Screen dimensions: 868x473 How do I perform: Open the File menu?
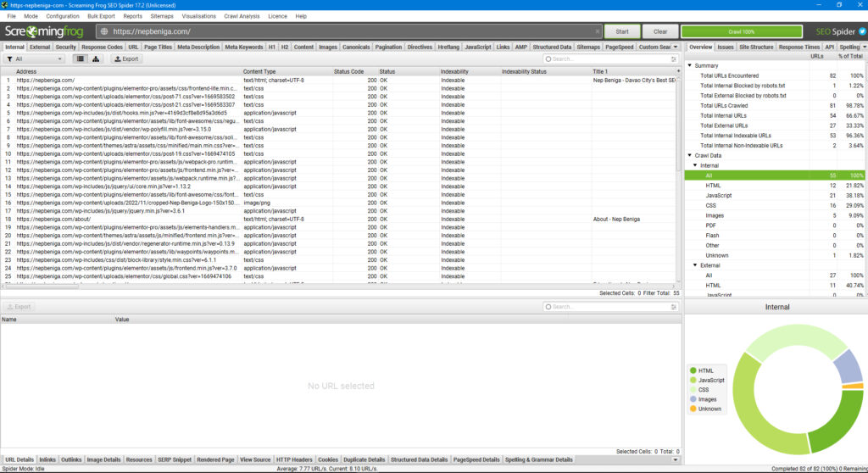point(11,16)
